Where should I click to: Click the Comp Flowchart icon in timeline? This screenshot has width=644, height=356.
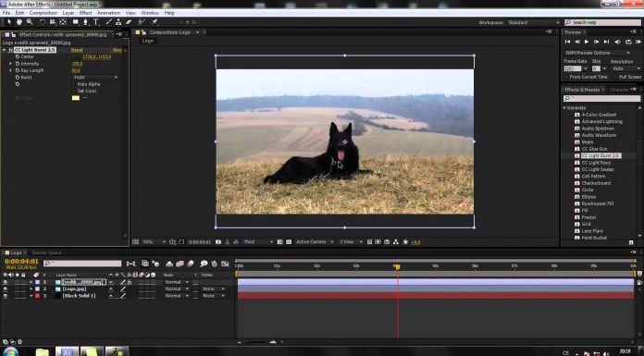tap(131, 264)
